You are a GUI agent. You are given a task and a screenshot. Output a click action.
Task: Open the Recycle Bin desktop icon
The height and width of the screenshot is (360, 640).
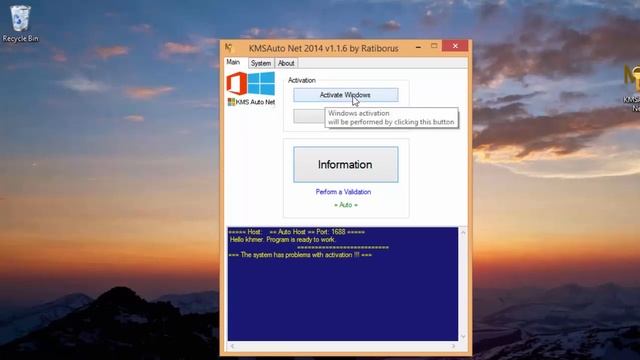20,24
